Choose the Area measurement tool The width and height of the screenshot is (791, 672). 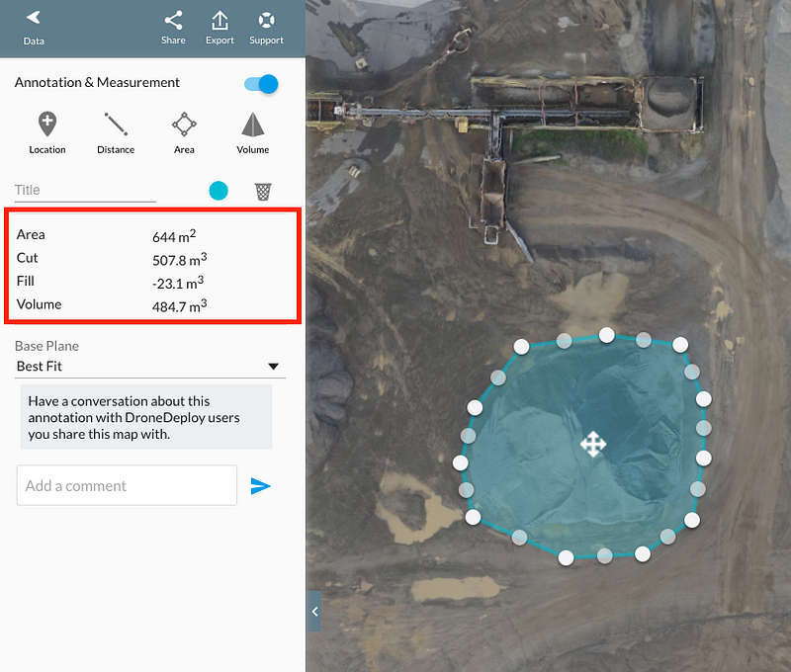coord(184,132)
